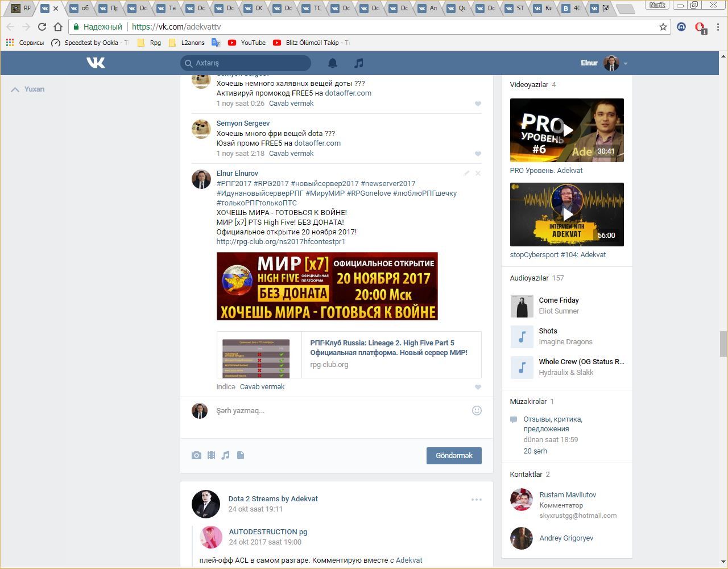Play Come Friday track cover
Viewport: 728px width, 569px height.
click(522, 306)
